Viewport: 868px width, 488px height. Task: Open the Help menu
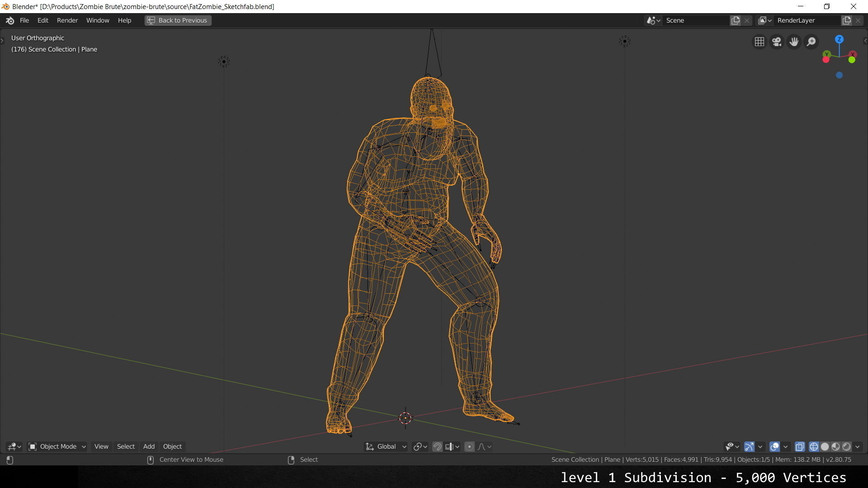(124, 20)
